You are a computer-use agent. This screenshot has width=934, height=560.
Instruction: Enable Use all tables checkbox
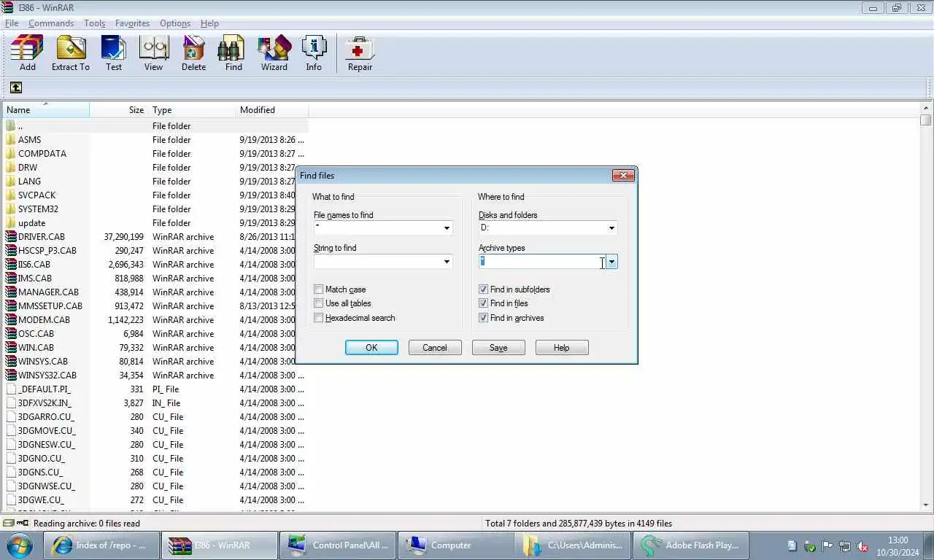pyautogui.click(x=318, y=303)
